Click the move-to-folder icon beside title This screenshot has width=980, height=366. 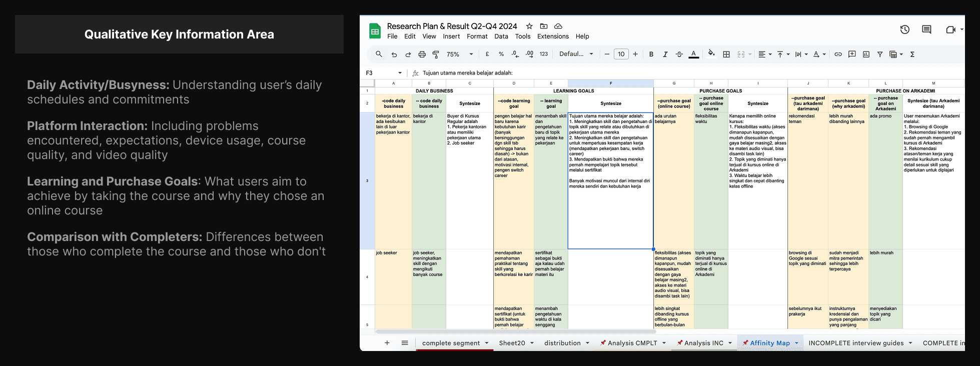(544, 26)
